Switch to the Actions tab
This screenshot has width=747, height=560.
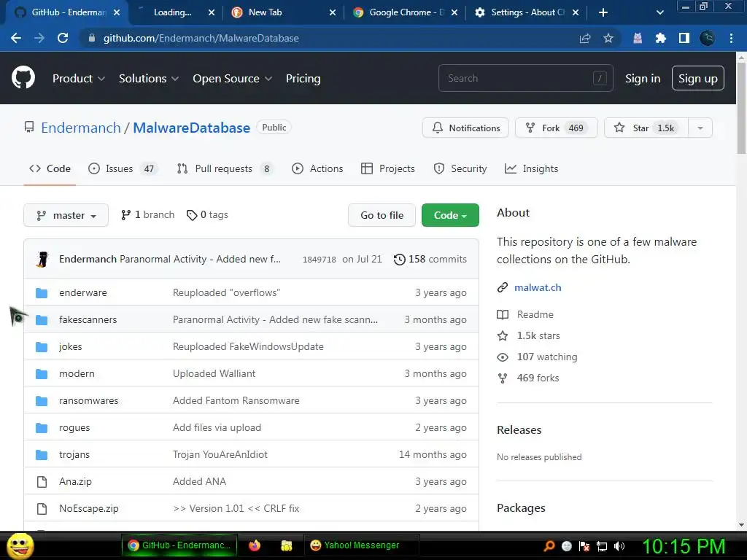click(317, 168)
